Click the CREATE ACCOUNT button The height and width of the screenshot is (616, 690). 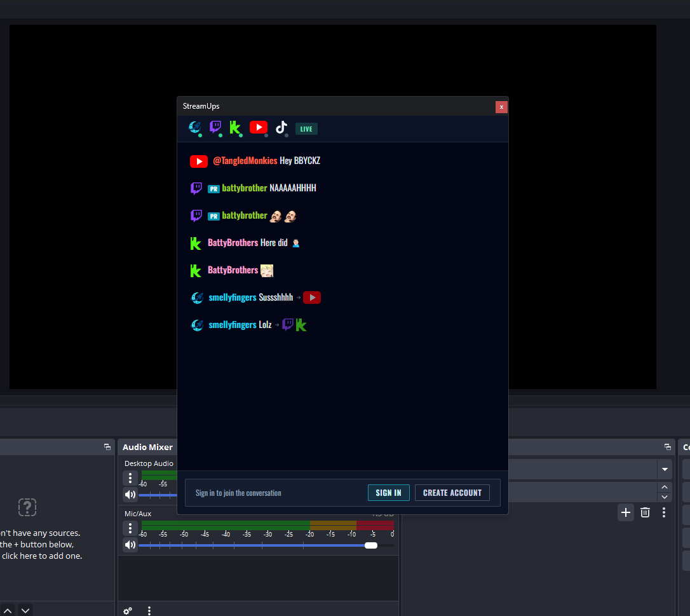click(452, 493)
